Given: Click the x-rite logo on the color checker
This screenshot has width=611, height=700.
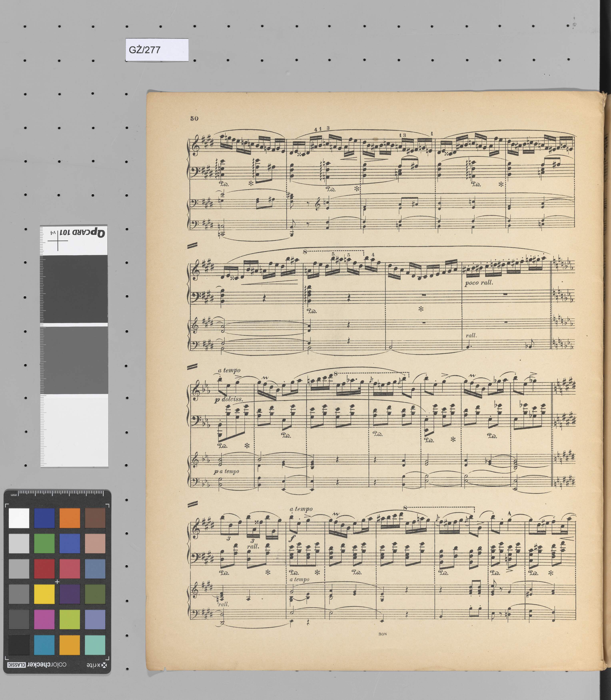Looking at the screenshot, I should 97,665.
